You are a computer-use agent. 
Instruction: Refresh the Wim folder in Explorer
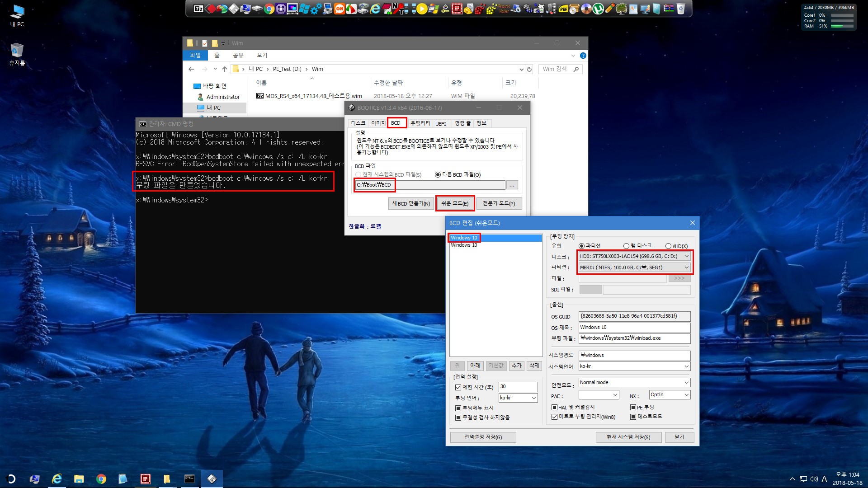(x=529, y=69)
